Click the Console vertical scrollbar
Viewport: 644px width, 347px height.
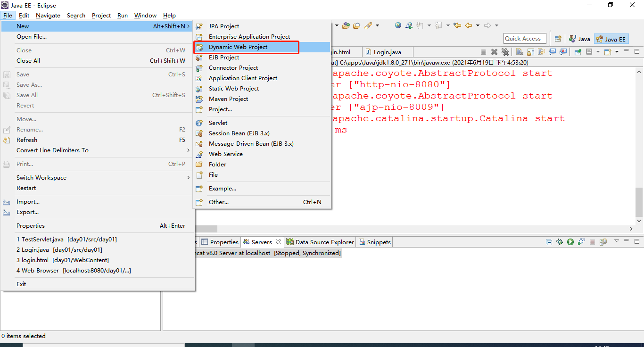639,201
